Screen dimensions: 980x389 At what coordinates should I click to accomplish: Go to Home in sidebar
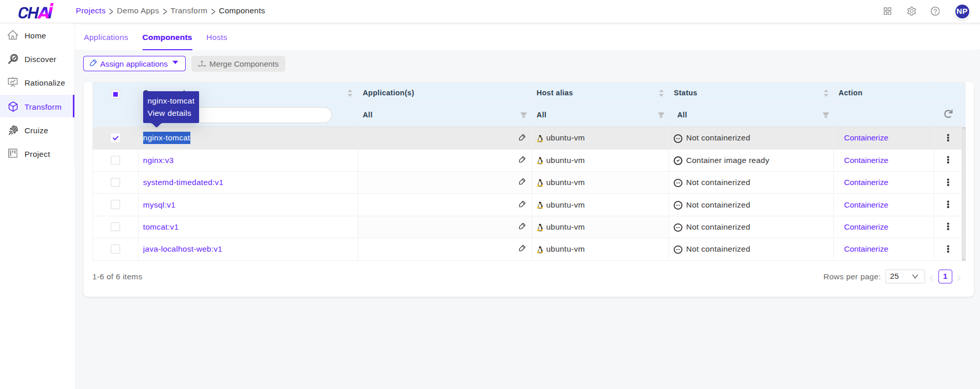click(x=37, y=36)
